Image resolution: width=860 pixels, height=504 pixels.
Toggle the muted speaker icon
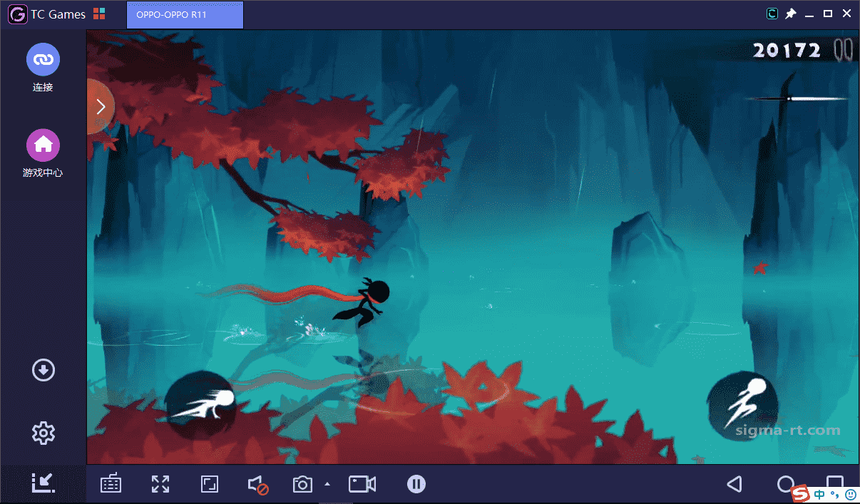(258, 485)
